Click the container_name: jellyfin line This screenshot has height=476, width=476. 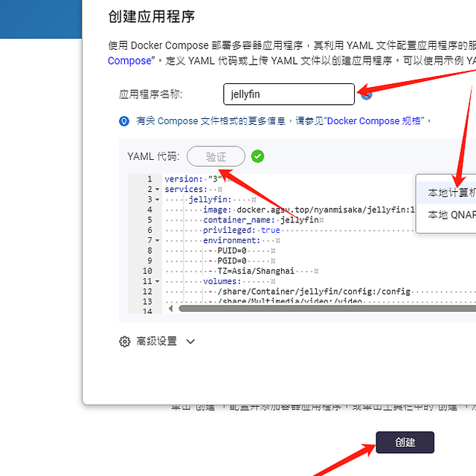click(x=261, y=220)
